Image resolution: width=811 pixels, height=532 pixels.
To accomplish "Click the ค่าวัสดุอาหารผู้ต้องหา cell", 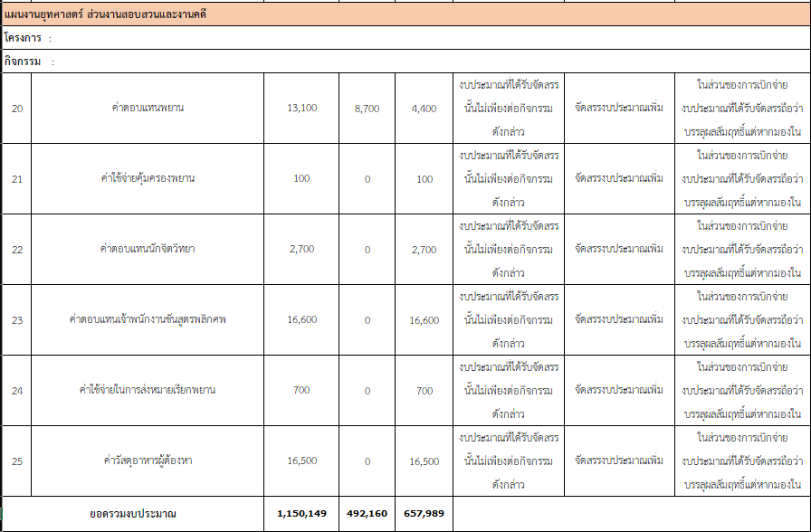I will click(x=148, y=461).
